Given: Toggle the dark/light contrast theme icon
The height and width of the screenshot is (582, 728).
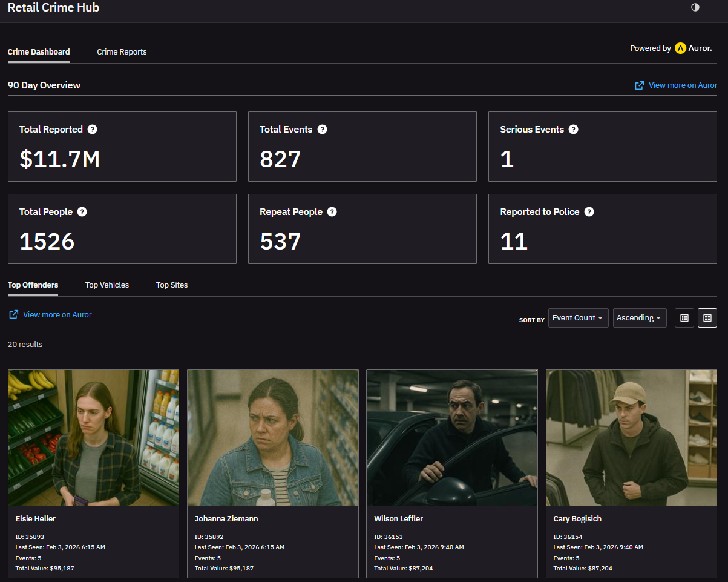Looking at the screenshot, I should tap(695, 7).
